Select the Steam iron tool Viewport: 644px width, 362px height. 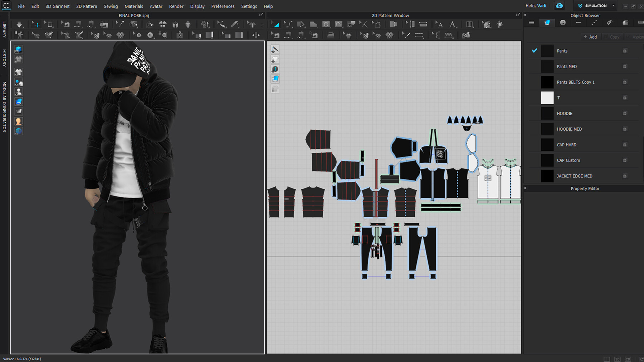point(331,35)
